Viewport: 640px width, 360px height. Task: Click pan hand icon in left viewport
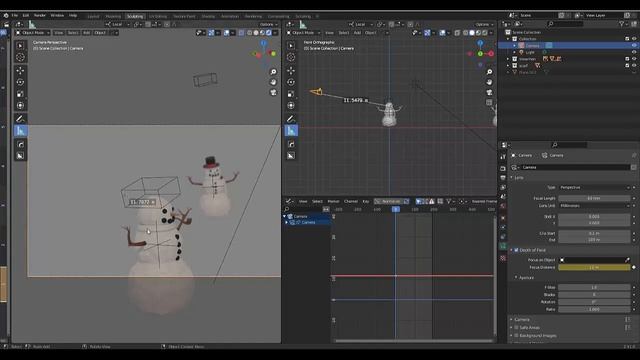[x=273, y=82]
